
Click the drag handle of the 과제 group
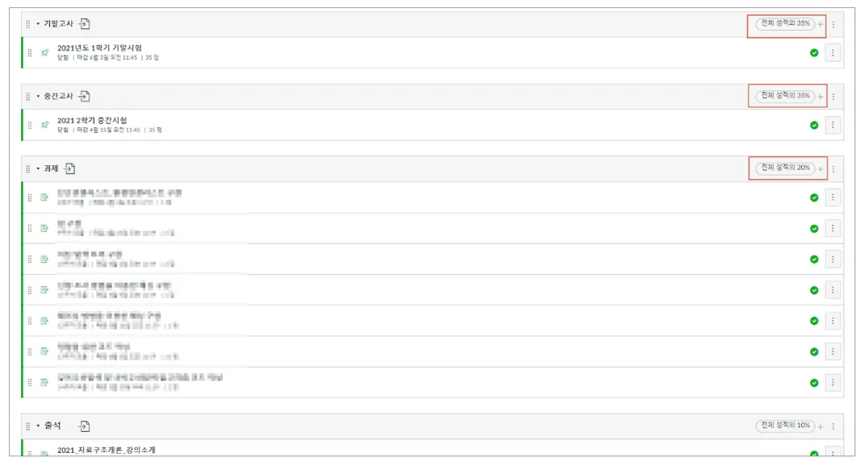click(28, 169)
